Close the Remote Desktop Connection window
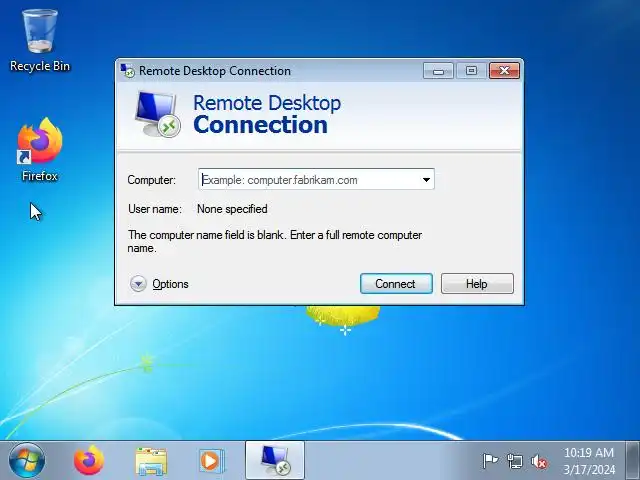This screenshot has width=640, height=480. tap(504, 71)
